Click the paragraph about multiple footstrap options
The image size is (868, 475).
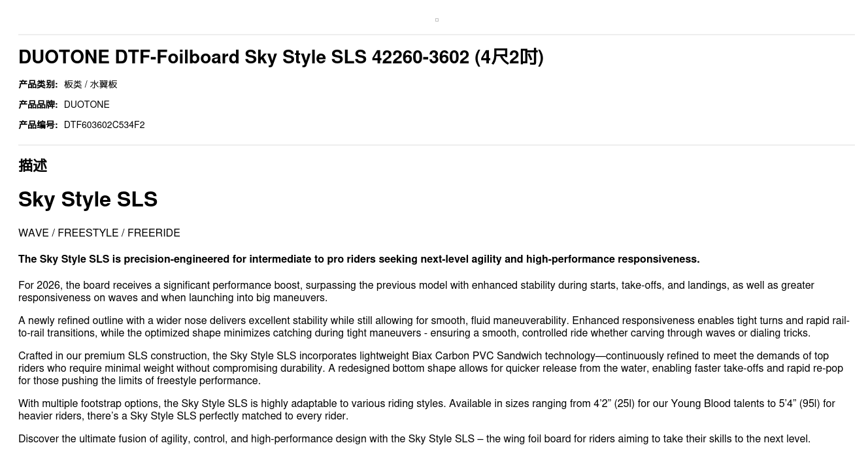point(426,410)
